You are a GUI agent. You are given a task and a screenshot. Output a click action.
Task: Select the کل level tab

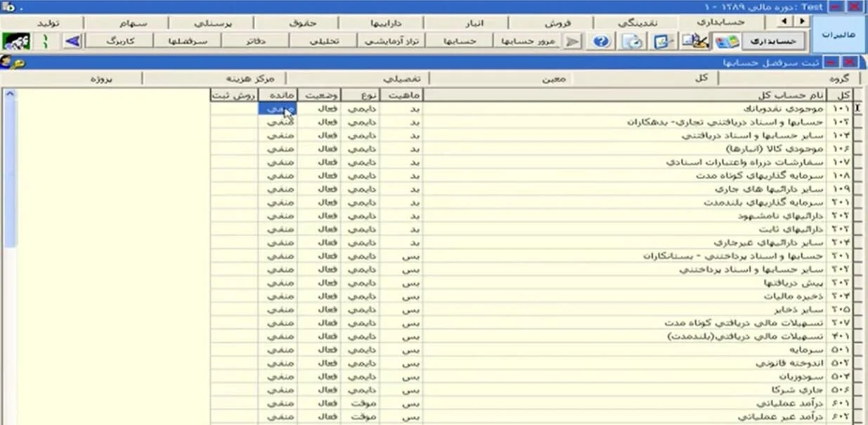click(x=700, y=79)
